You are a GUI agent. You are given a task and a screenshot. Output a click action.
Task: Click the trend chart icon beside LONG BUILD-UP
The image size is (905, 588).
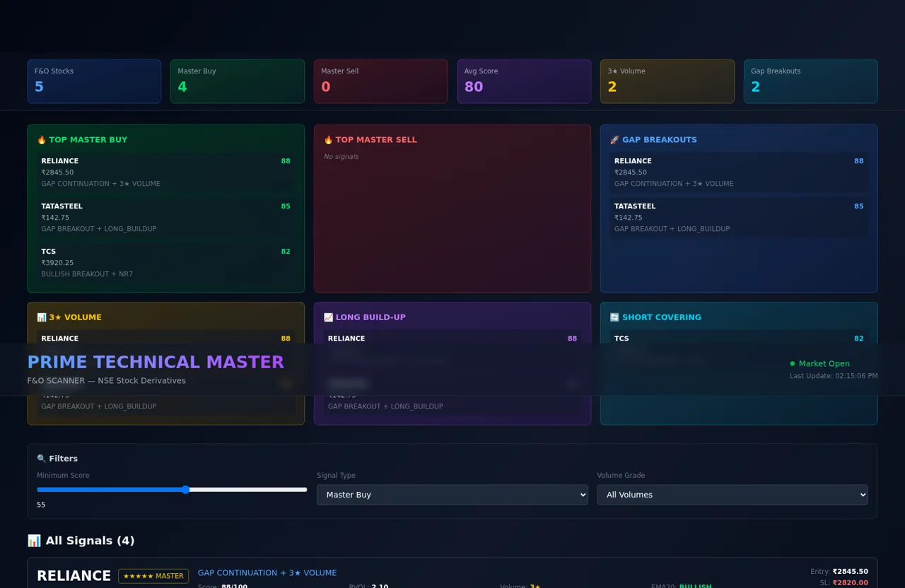tap(328, 317)
